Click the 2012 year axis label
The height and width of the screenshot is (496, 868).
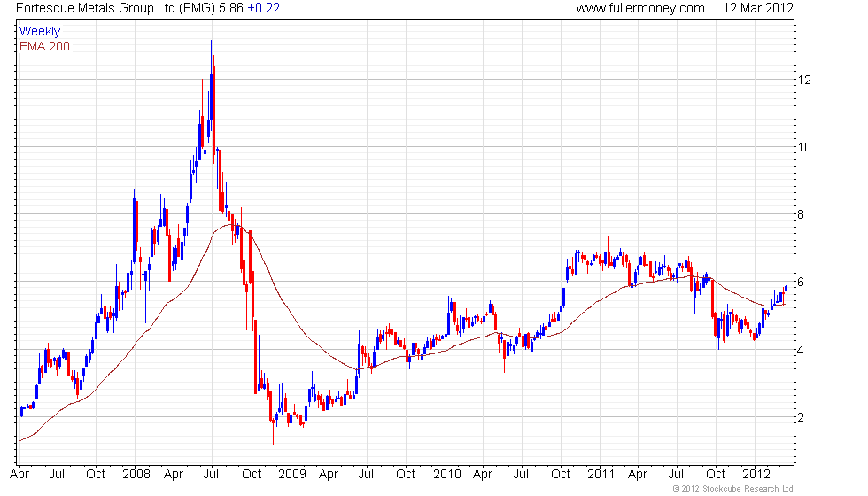pos(756,475)
